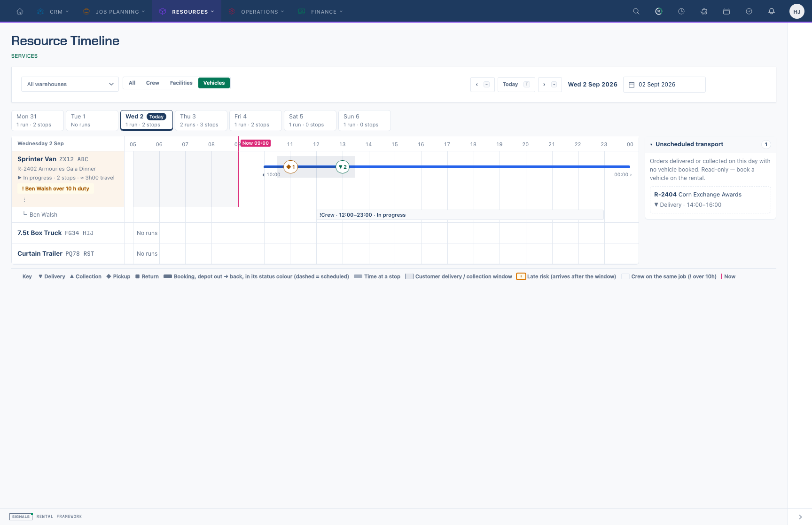The width and height of the screenshot is (812, 525).
Task: Open the global search icon
Action: [x=636, y=11]
